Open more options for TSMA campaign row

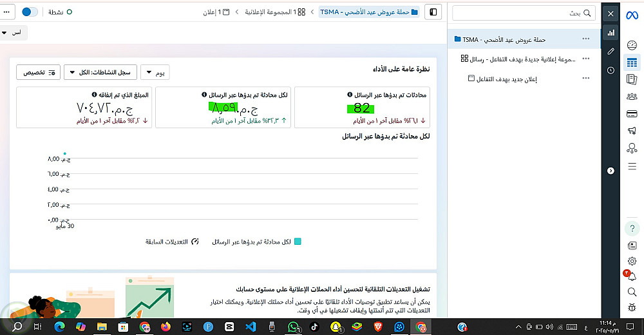point(585,39)
